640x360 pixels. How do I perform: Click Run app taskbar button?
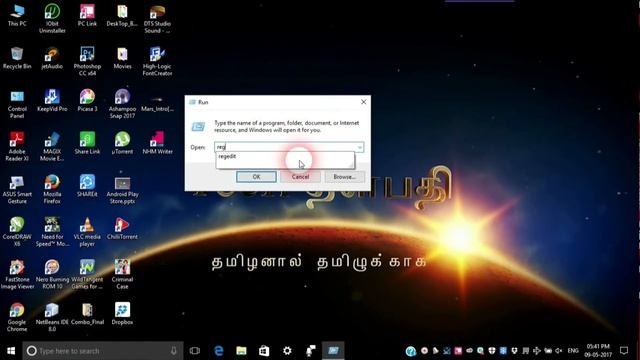[x=333, y=351]
